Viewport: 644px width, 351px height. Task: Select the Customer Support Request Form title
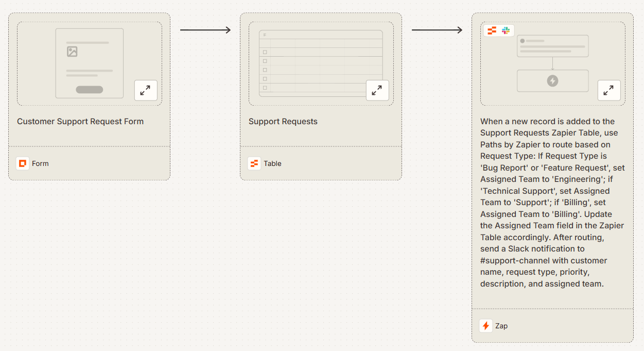point(80,121)
